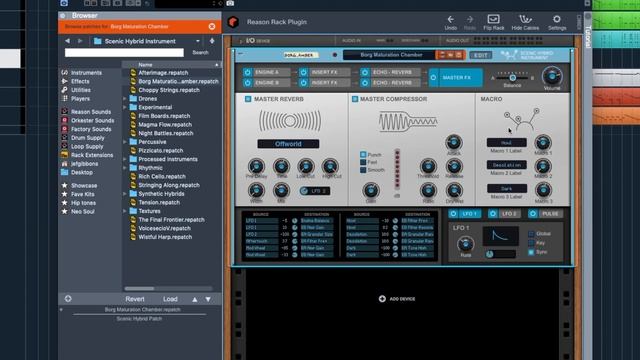
Task: Click the Revert button
Action: point(135,299)
